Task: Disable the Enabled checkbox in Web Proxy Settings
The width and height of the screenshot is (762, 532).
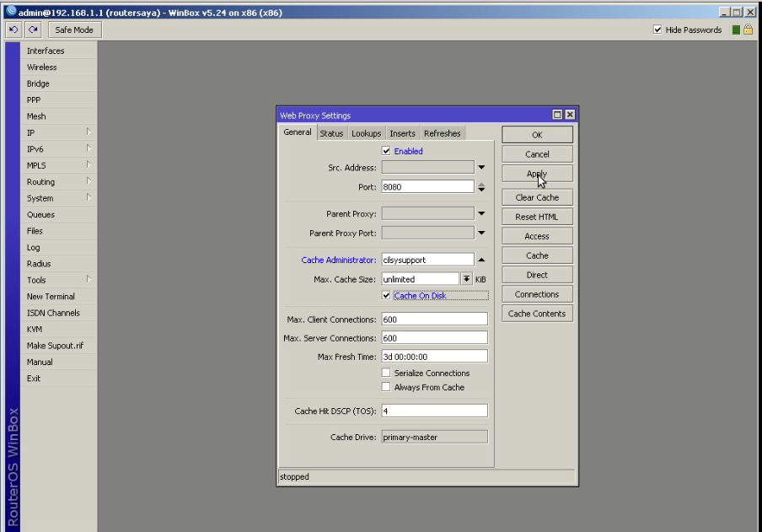Action: 384,150
